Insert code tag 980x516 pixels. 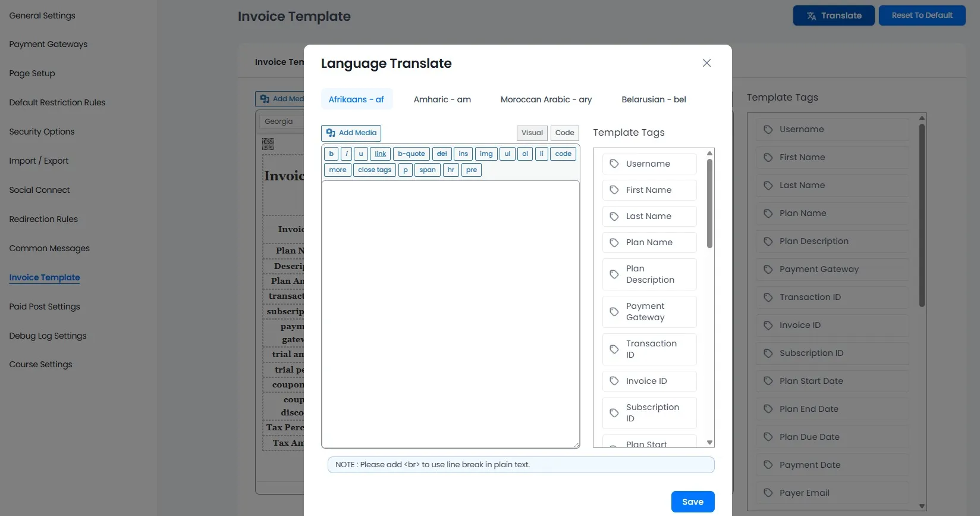pyautogui.click(x=563, y=154)
